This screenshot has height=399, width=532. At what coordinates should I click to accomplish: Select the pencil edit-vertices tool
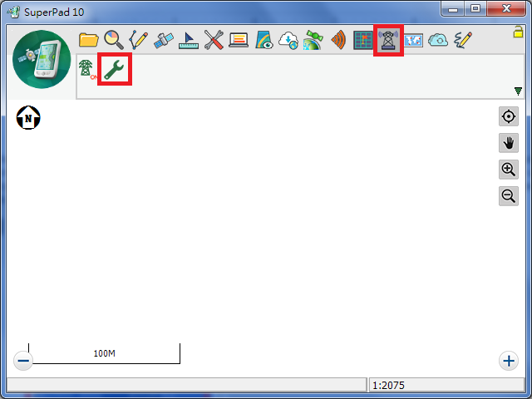pyautogui.click(x=139, y=40)
